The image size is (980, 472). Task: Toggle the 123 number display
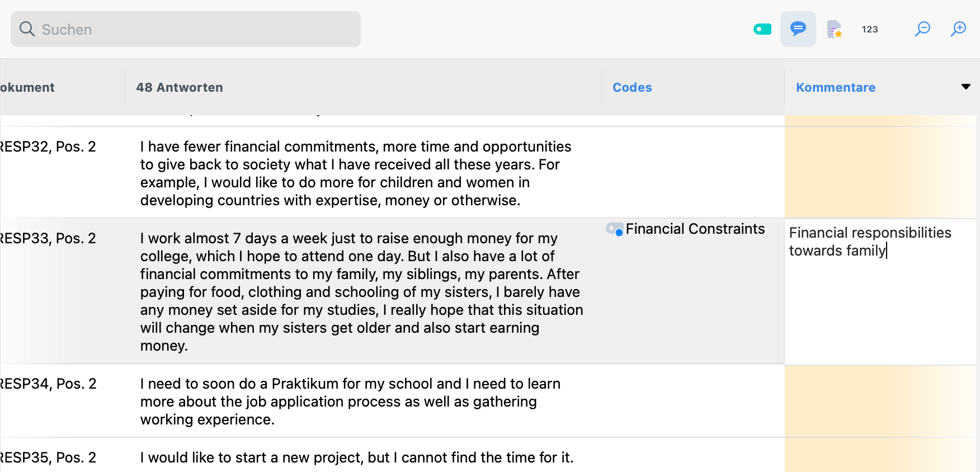pyautogui.click(x=870, y=29)
